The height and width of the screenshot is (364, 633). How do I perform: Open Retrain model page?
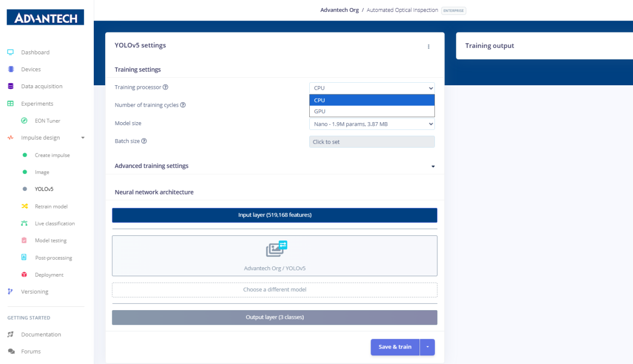click(51, 206)
